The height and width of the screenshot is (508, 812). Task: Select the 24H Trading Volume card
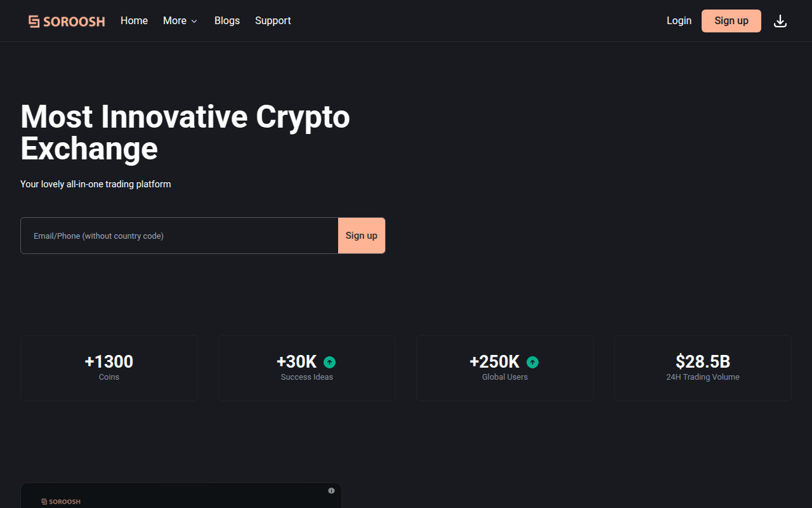(703, 368)
